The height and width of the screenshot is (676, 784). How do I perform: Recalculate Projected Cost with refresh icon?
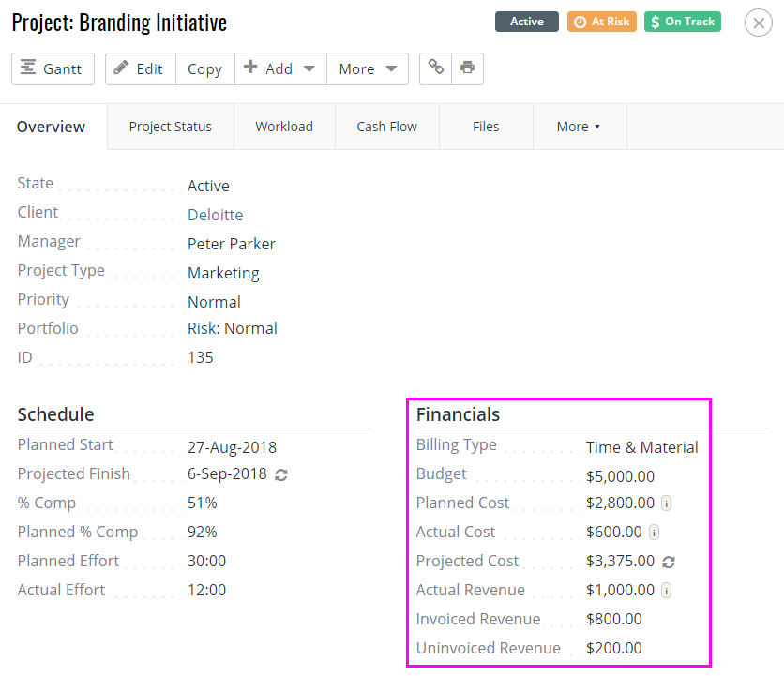pos(669,562)
